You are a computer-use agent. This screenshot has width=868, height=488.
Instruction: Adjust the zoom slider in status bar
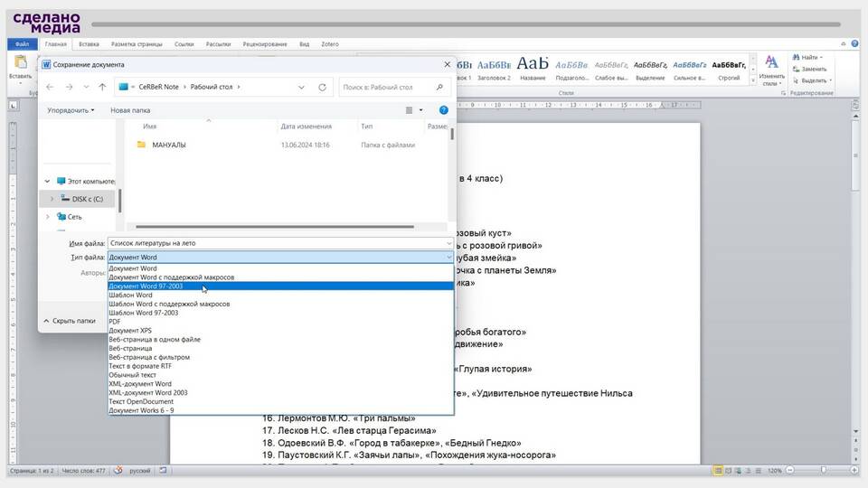(x=821, y=471)
